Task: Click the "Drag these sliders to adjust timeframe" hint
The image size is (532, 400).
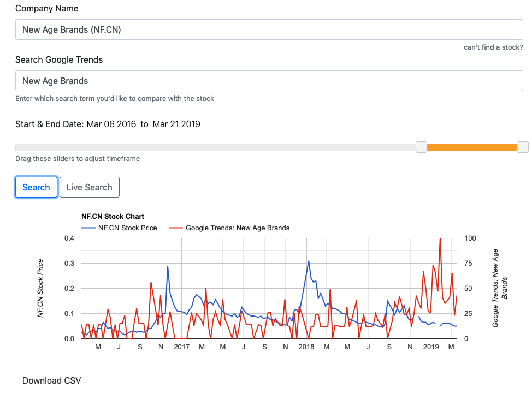Action: point(78,158)
